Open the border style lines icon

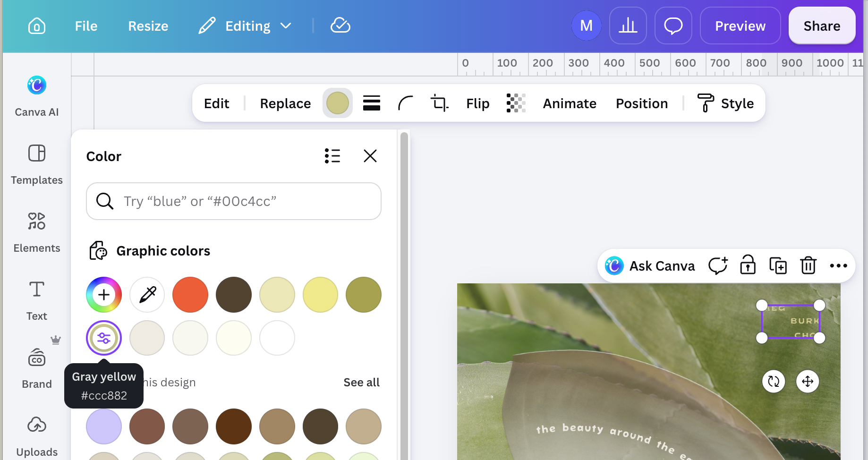click(372, 103)
